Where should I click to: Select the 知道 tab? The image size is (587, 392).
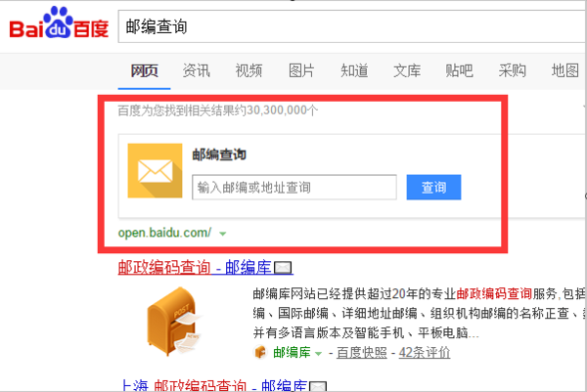click(354, 70)
